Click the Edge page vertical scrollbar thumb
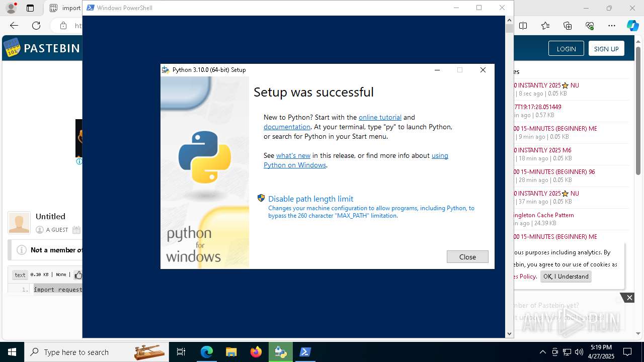644x362 pixels. 638,111
